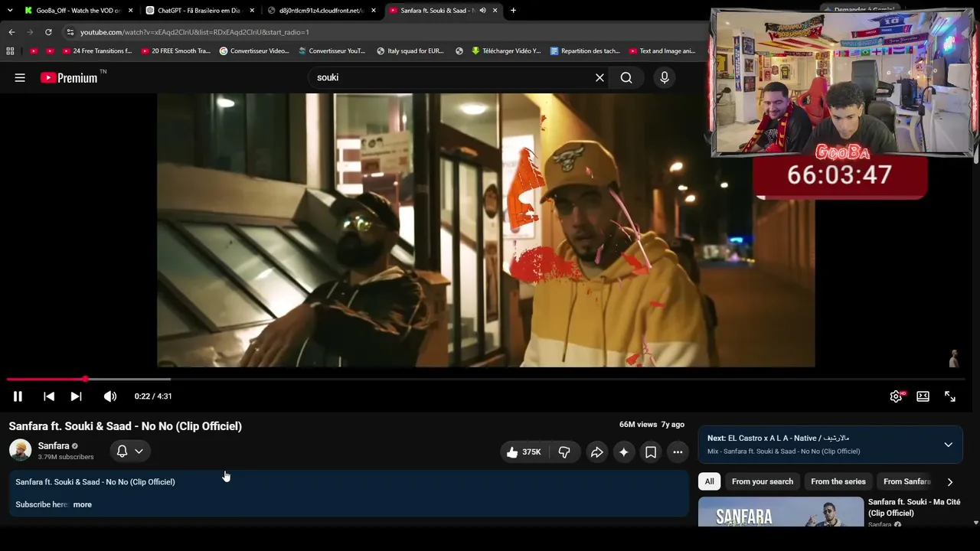980x551 pixels.
Task: Reload the current page
Action: point(48,32)
